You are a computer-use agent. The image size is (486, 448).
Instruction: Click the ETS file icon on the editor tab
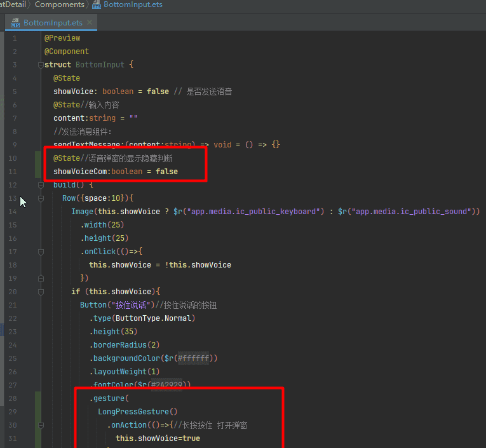coord(14,23)
